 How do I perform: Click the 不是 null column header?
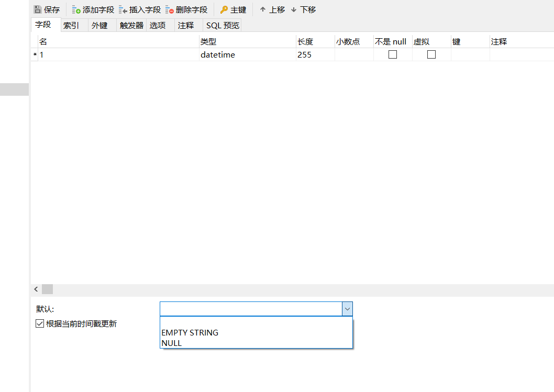pos(393,42)
